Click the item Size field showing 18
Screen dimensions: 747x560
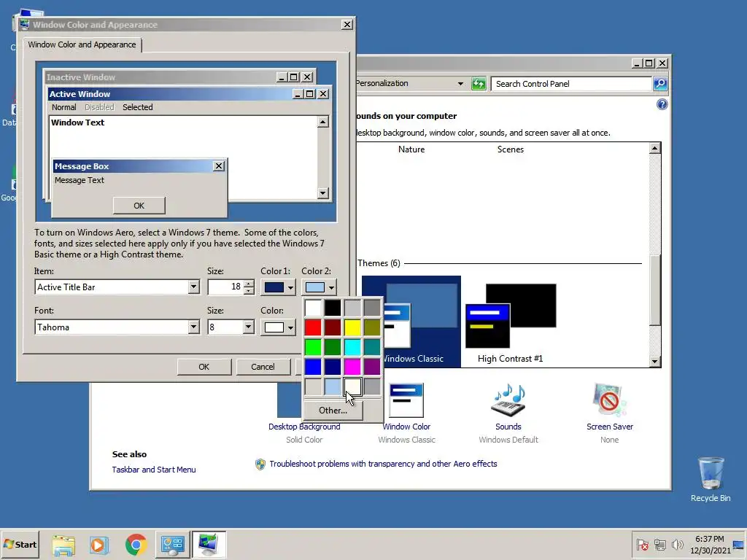point(226,287)
